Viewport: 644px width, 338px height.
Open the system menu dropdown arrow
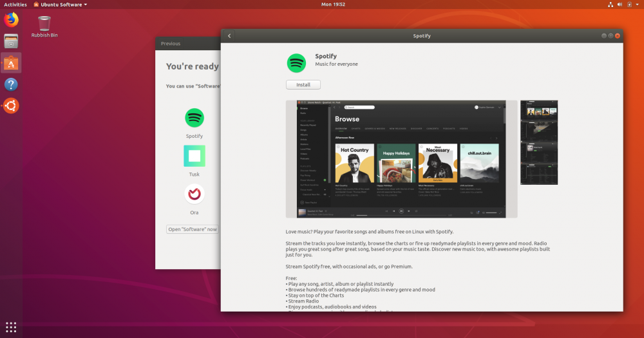point(638,5)
